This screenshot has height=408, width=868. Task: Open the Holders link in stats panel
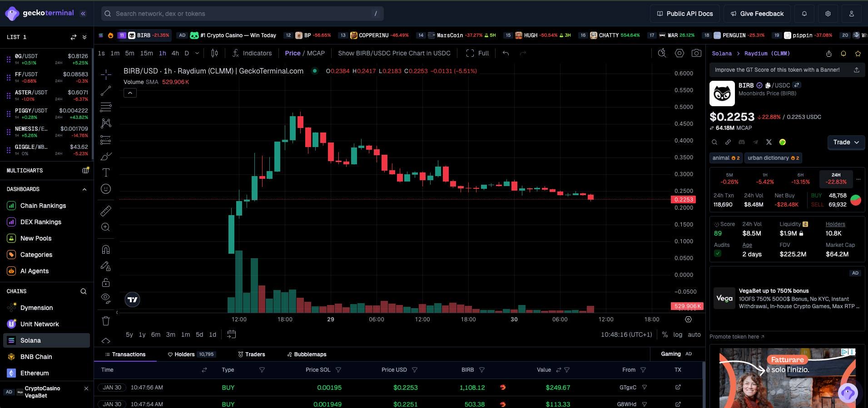[835, 224]
